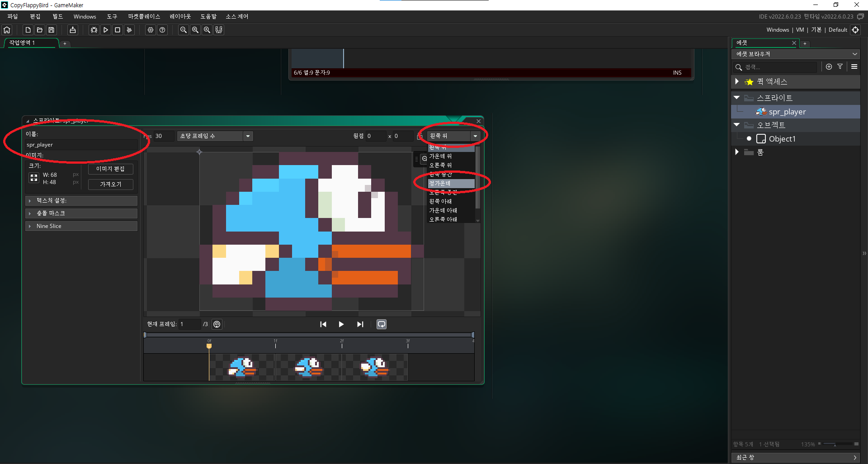Expand the 퀵 액세스 group
The width and height of the screenshot is (868, 464).
click(737, 81)
